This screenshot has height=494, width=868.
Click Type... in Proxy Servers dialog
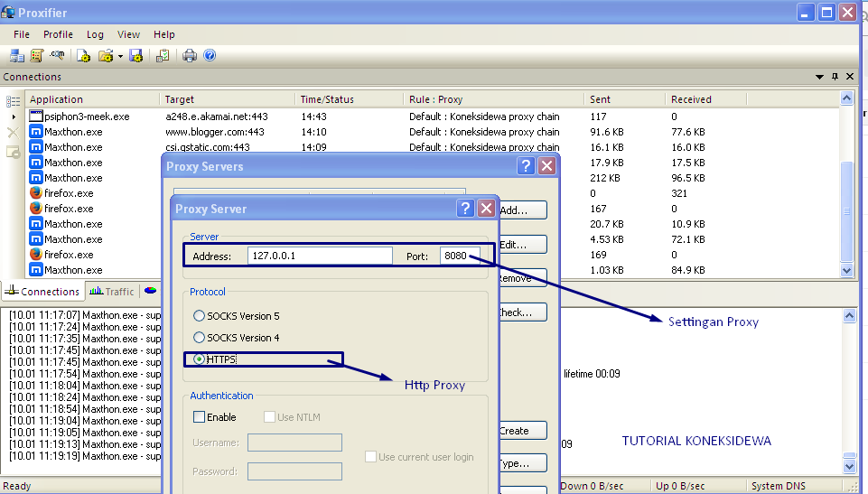[x=523, y=463]
